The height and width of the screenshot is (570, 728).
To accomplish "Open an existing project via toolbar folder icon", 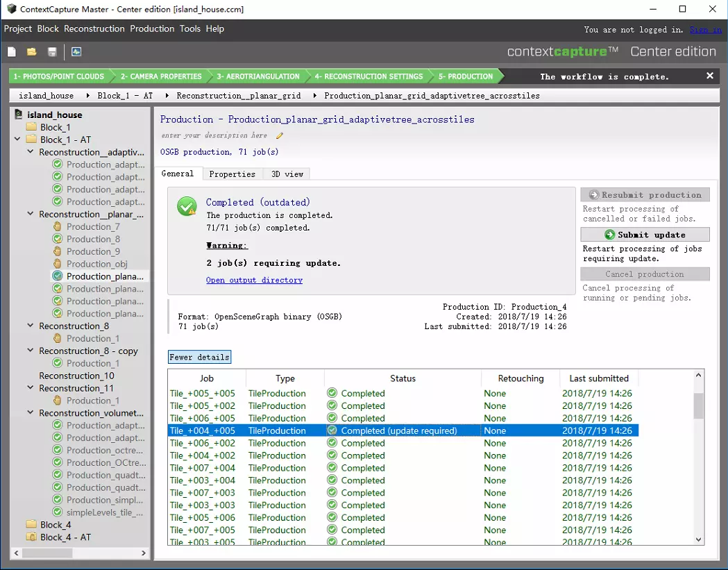I will 31,51.
